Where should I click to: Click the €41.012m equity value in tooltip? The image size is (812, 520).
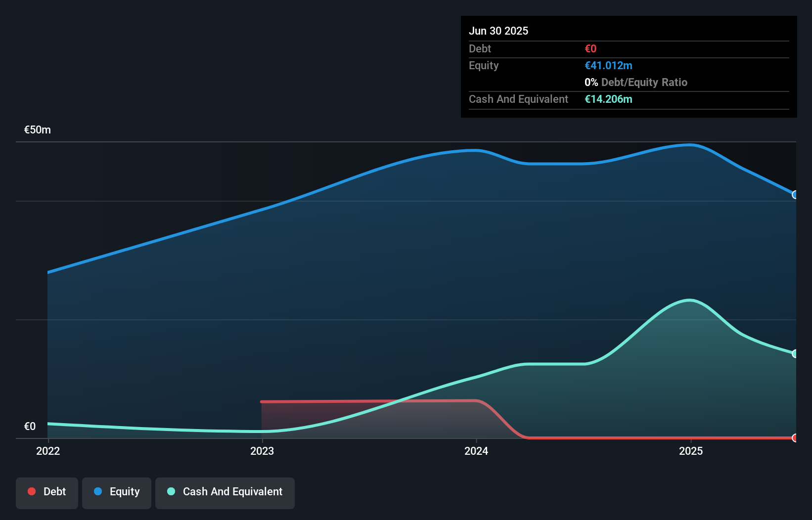pyautogui.click(x=608, y=65)
